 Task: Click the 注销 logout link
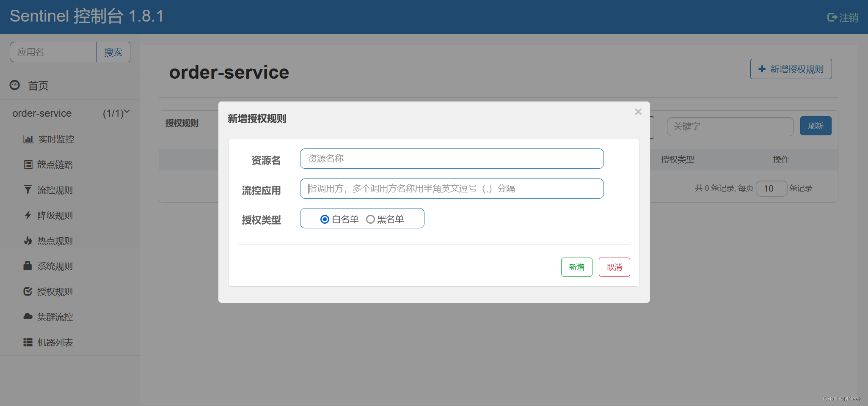(x=843, y=17)
